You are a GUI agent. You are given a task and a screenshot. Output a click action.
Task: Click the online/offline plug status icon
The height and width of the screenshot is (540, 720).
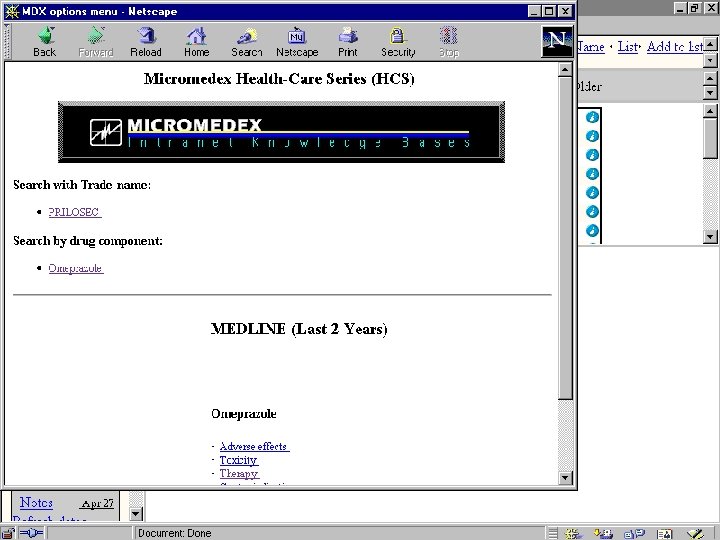coord(31,533)
